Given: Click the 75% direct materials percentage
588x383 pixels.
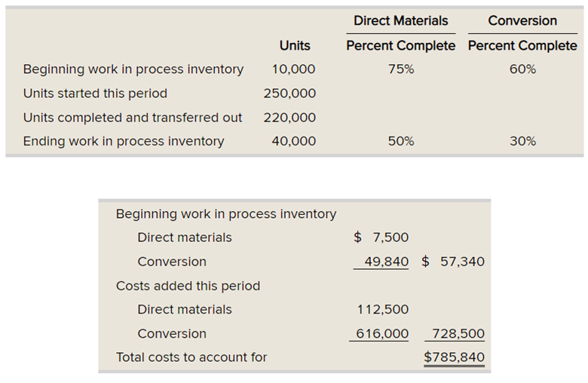Looking at the screenshot, I should tap(400, 69).
